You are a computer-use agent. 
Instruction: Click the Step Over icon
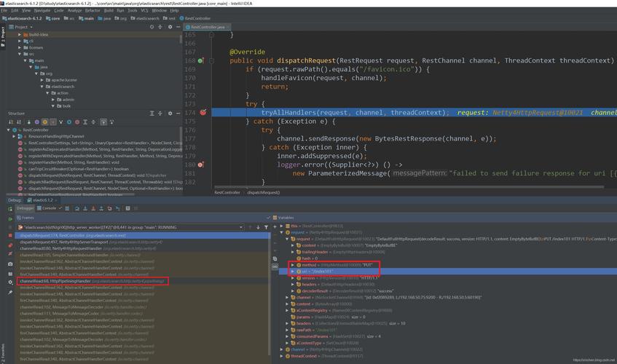click(x=77, y=208)
